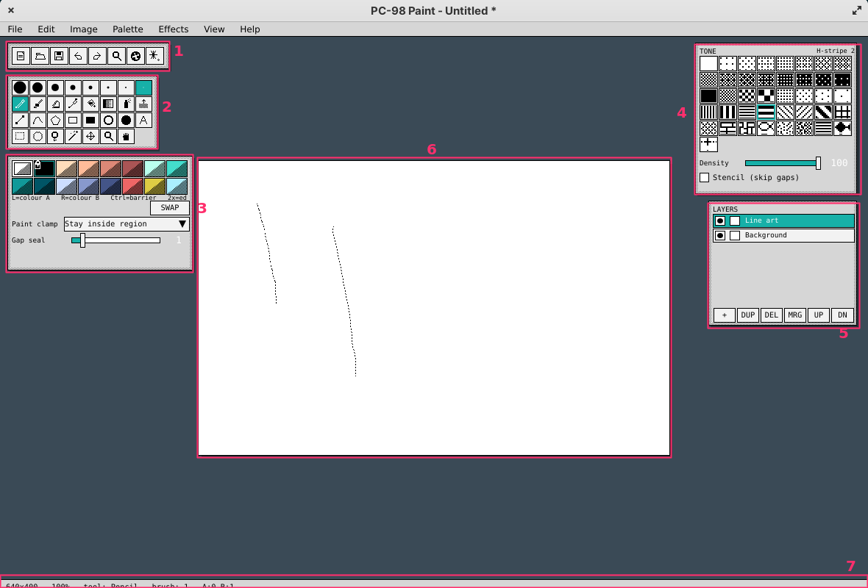The height and width of the screenshot is (588, 868).
Task: Select the Gradient tool
Action: (x=109, y=104)
